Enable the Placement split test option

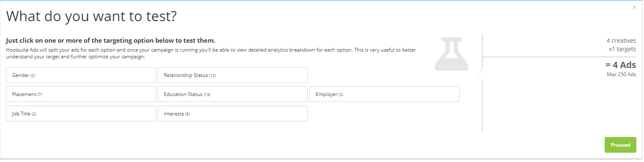click(81, 94)
